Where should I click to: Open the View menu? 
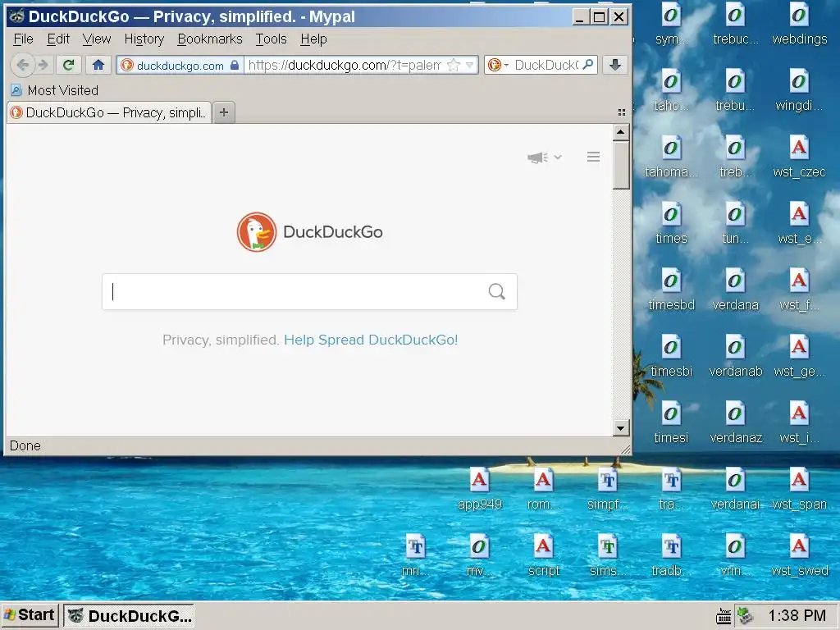click(x=97, y=39)
